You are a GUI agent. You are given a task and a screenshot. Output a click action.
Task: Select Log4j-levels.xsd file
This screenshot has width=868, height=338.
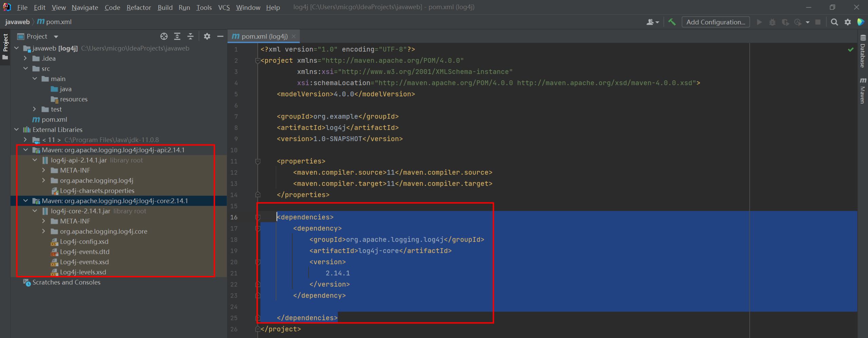pos(79,272)
